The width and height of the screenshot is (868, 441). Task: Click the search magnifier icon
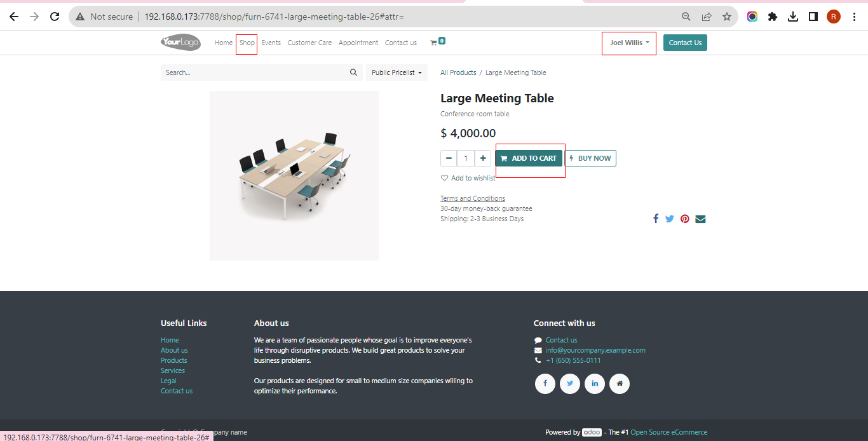[354, 72]
